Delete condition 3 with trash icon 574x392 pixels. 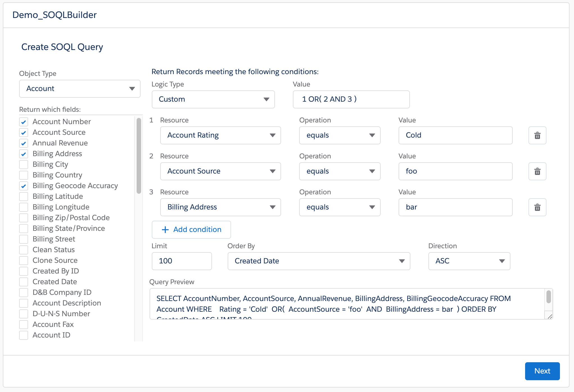(537, 207)
